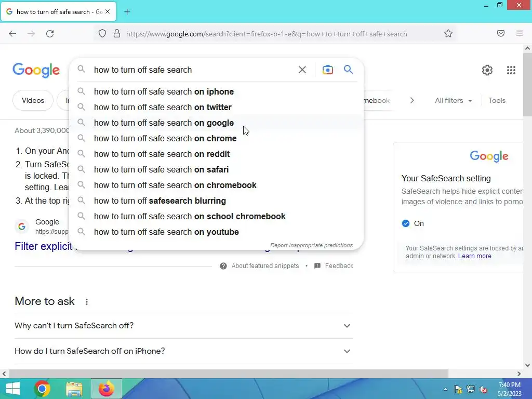The image size is (532, 399).
Task: Click inside the Google search text field
Action: pos(193,70)
